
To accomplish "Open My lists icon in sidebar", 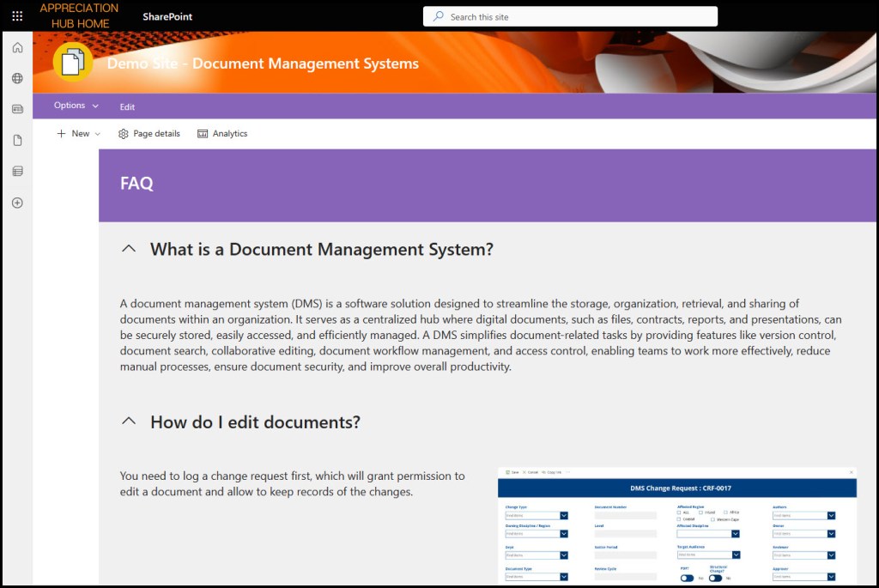I will click(17, 172).
